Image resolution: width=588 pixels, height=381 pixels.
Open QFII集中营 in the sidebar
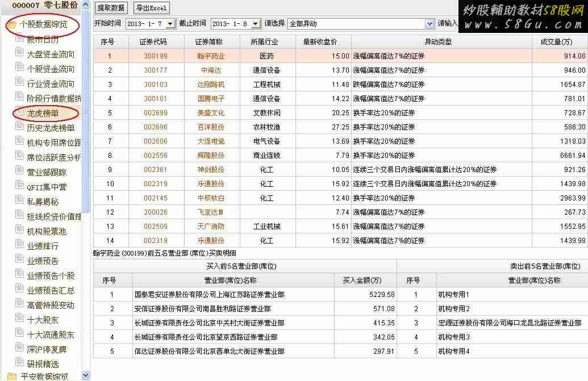[47, 187]
